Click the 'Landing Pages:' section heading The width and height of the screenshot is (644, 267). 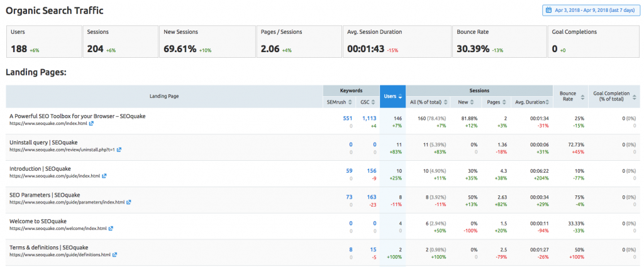point(36,73)
